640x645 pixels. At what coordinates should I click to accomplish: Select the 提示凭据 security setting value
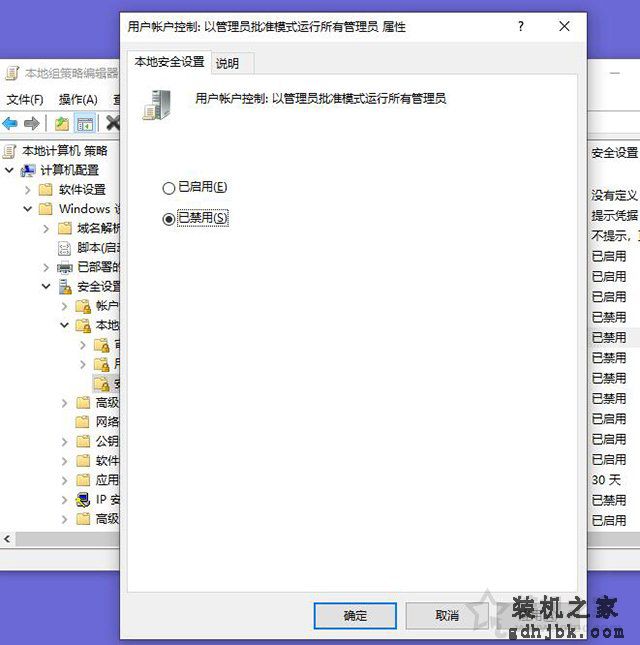[614, 215]
